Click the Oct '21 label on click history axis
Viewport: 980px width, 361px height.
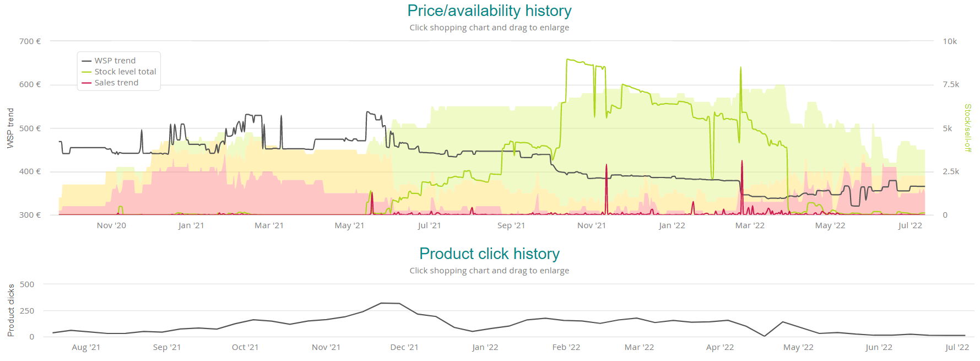[245, 347]
